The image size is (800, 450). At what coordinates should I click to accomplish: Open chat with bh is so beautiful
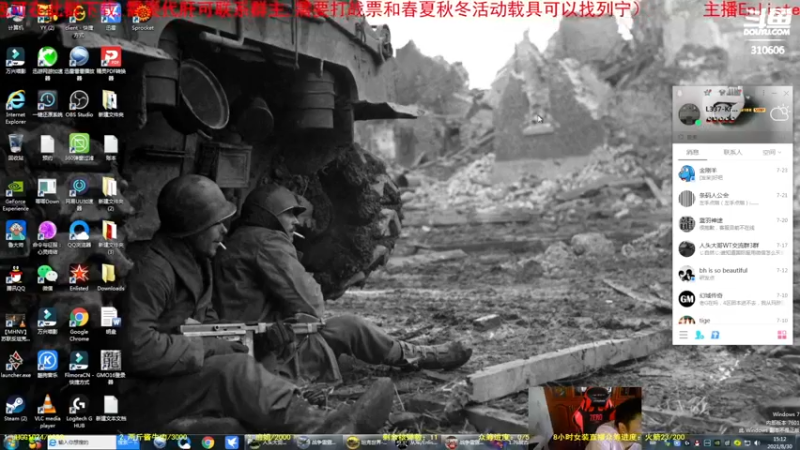(733, 273)
